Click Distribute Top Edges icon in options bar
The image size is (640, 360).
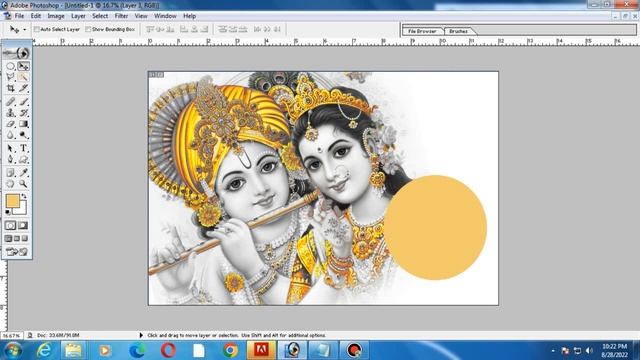tap(222, 29)
